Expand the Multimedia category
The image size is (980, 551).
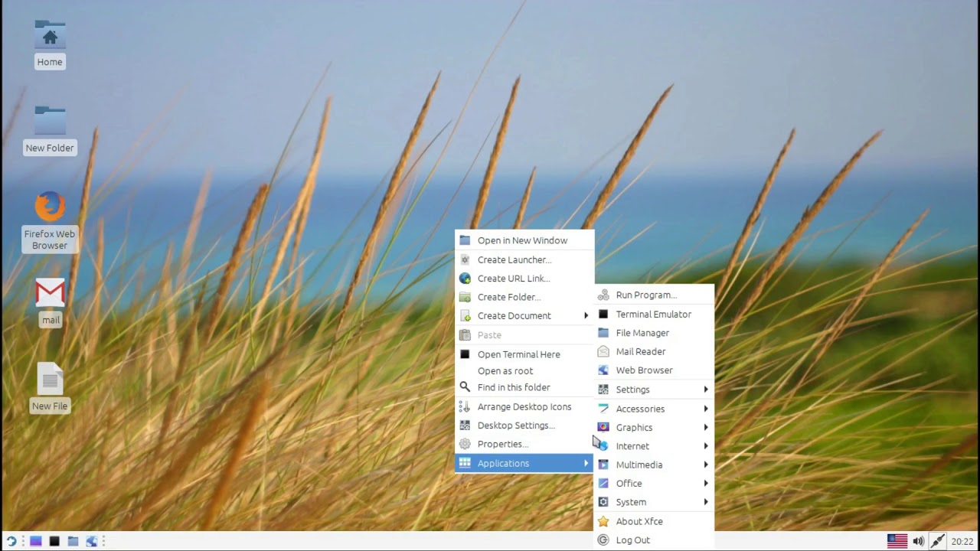(x=654, y=465)
